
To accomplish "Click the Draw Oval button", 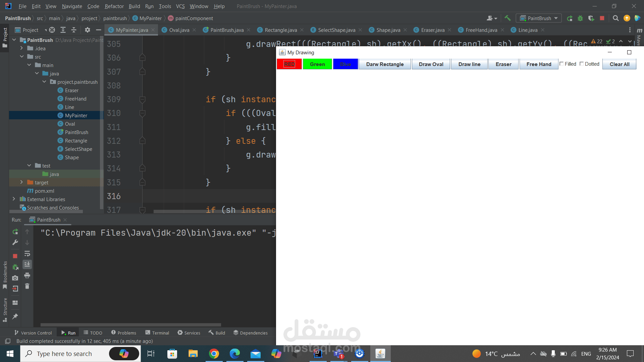I will (x=431, y=64).
